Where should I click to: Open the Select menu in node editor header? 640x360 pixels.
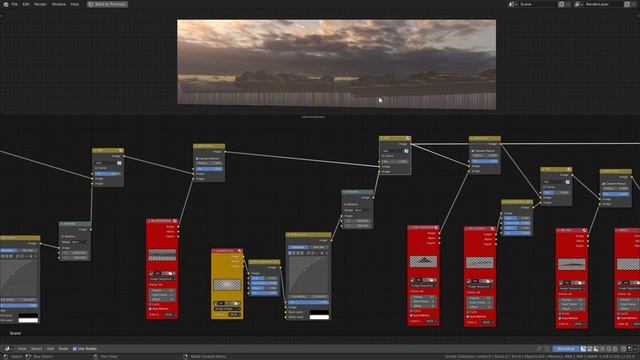pos(36,349)
